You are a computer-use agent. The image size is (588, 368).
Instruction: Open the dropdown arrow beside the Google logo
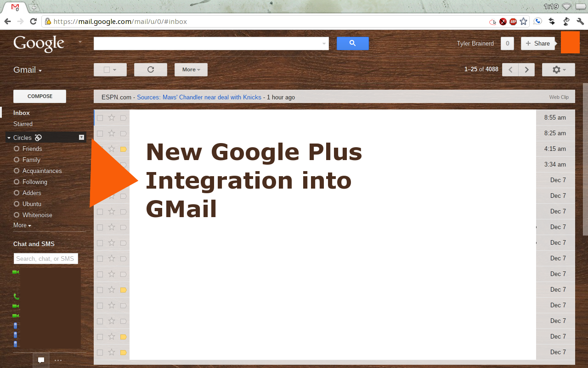coord(80,42)
